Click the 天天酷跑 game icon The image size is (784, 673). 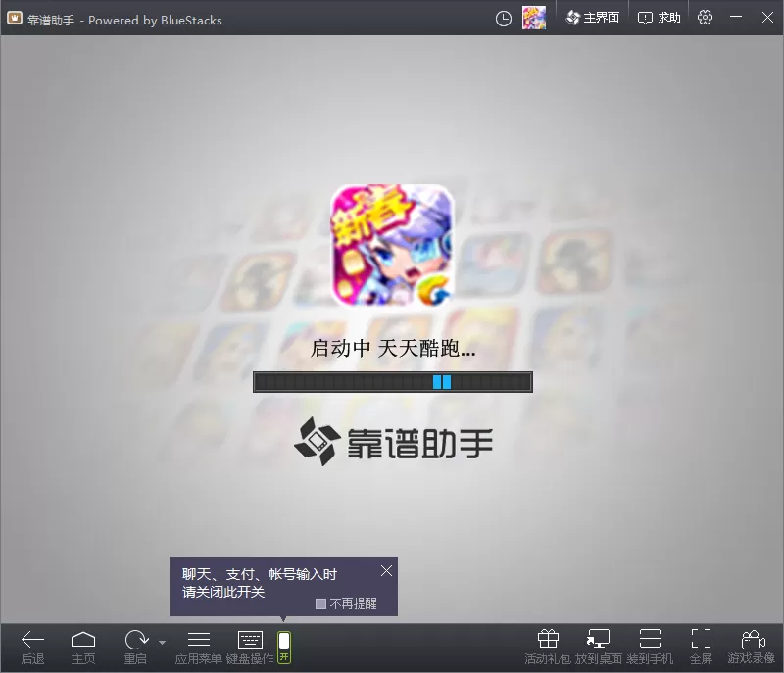tap(393, 245)
